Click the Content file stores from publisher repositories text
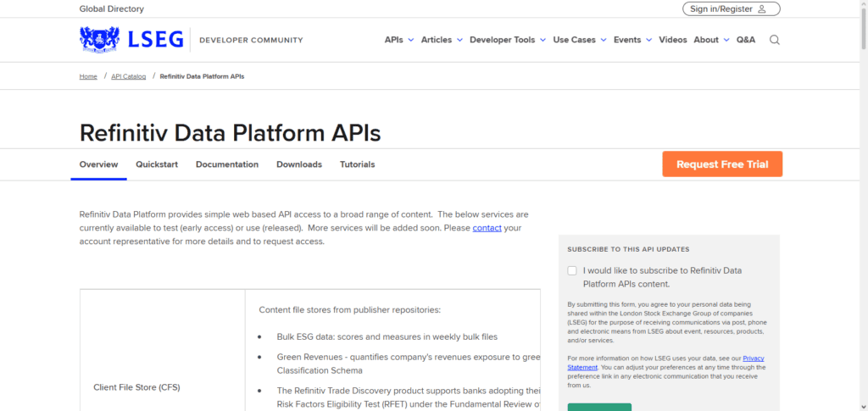The image size is (868, 411). click(350, 310)
